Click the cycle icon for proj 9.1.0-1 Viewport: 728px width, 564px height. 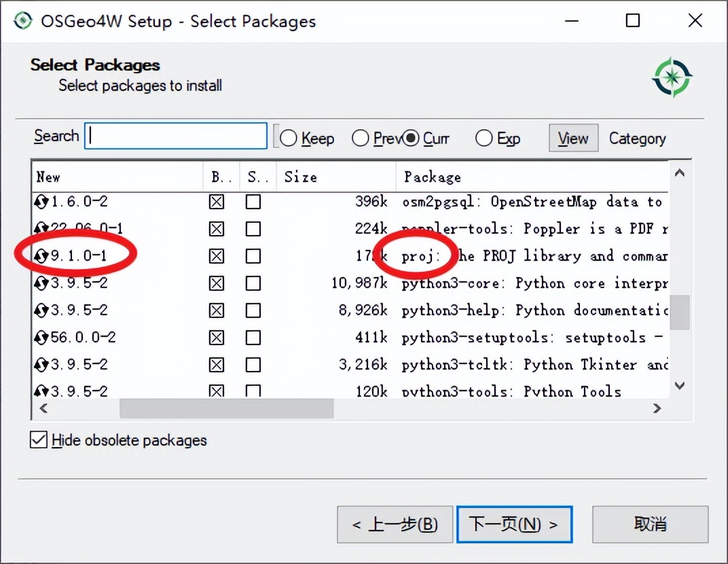tap(41, 256)
